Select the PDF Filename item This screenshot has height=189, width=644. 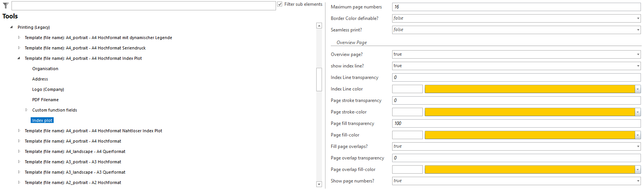(45, 100)
